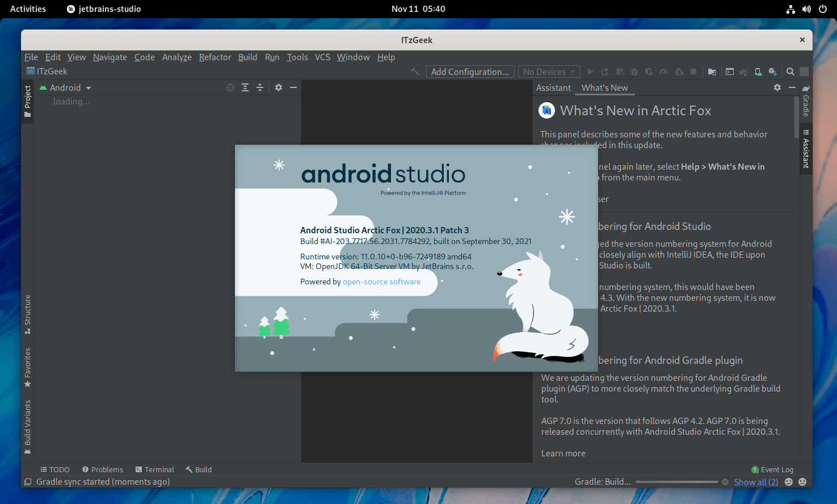Click Sync Project with Gradle Files icon
Screen dimensions: 837x504
(743, 72)
